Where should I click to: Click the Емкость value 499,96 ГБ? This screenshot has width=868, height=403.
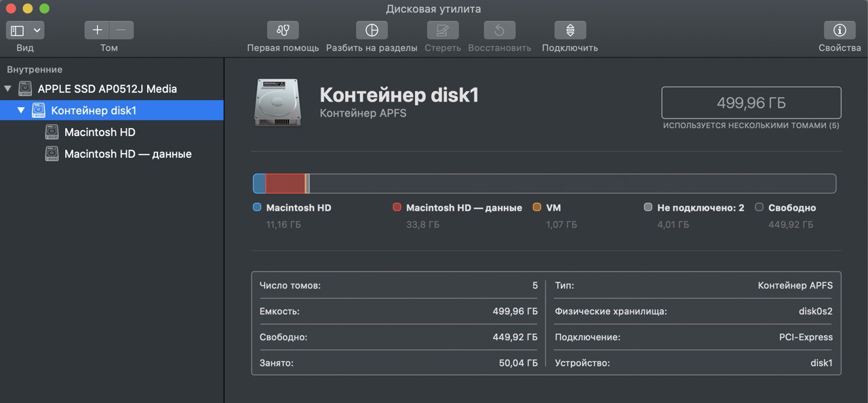515,312
